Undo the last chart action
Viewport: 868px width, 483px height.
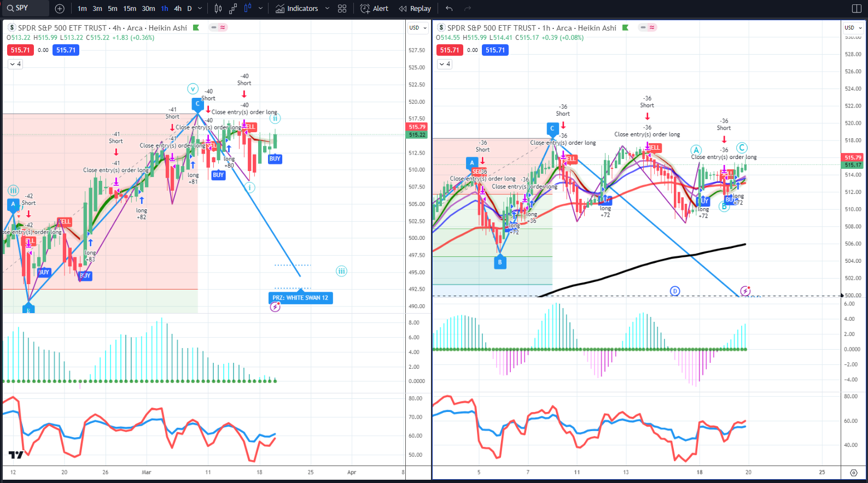[449, 8]
